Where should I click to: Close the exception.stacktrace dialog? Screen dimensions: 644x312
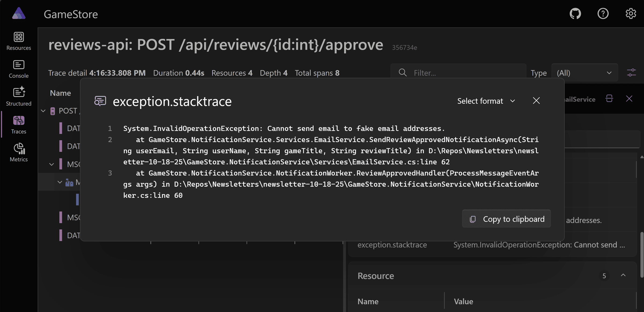536,101
